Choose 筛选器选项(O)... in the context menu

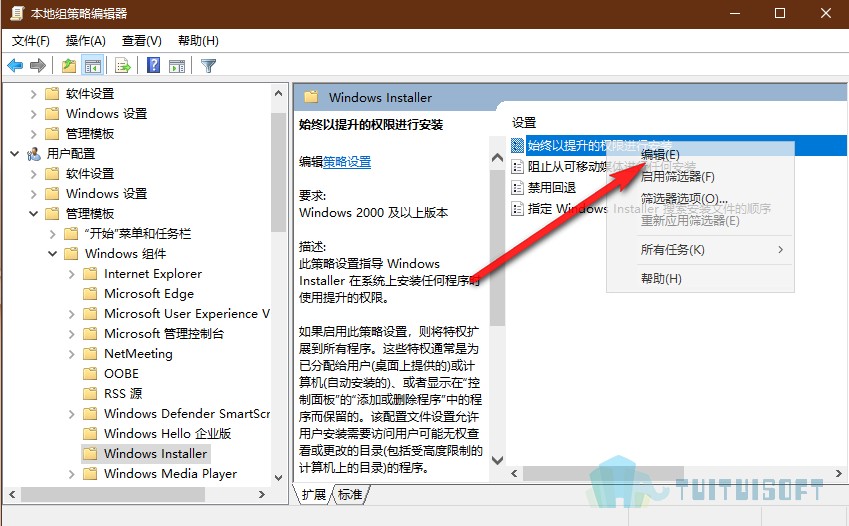pyautogui.click(x=700, y=198)
